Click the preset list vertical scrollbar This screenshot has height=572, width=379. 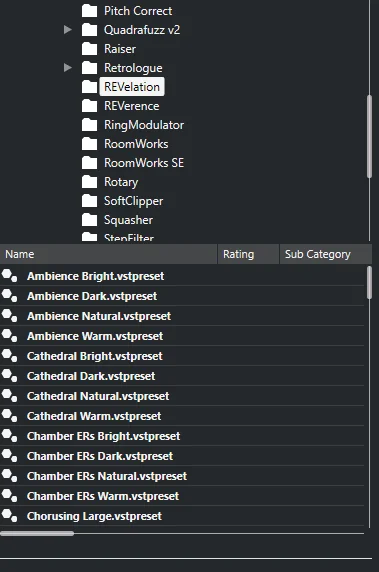coord(370,283)
